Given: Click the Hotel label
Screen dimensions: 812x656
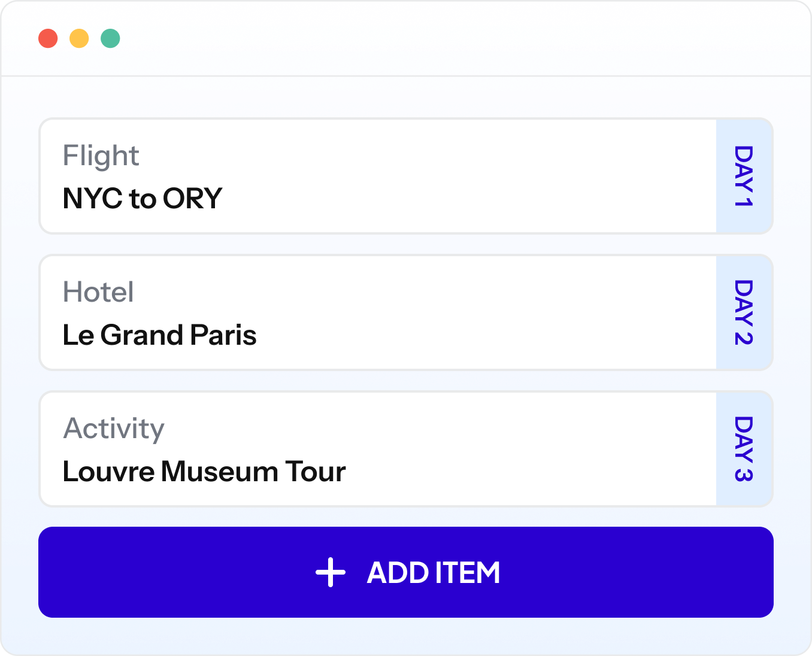Looking at the screenshot, I should click(98, 292).
